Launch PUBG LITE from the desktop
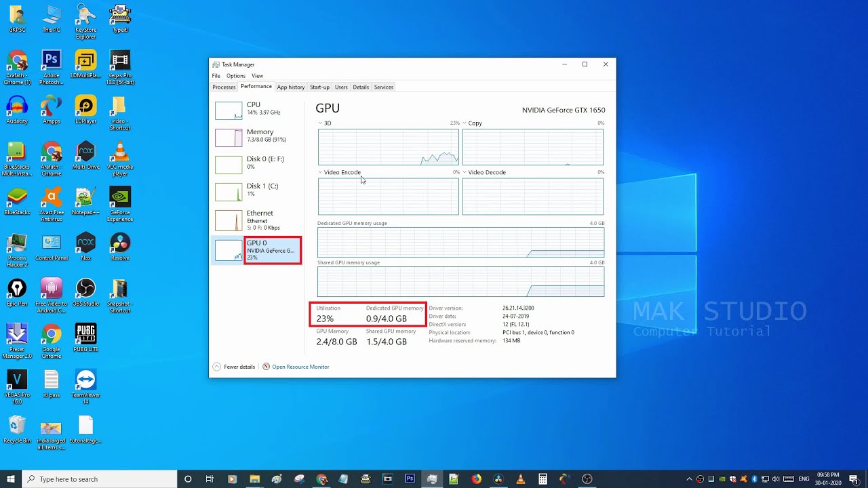This screenshot has height=488, width=868. coord(85,338)
